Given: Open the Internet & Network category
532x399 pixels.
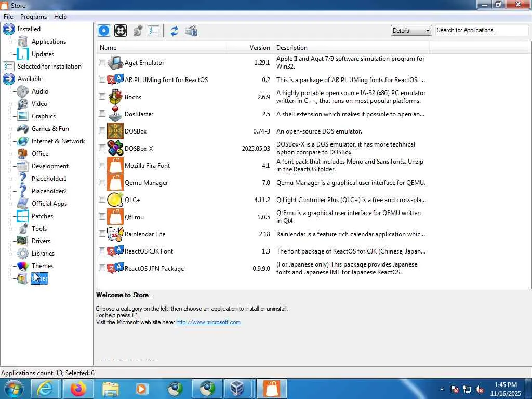Looking at the screenshot, I should (x=58, y=141).
